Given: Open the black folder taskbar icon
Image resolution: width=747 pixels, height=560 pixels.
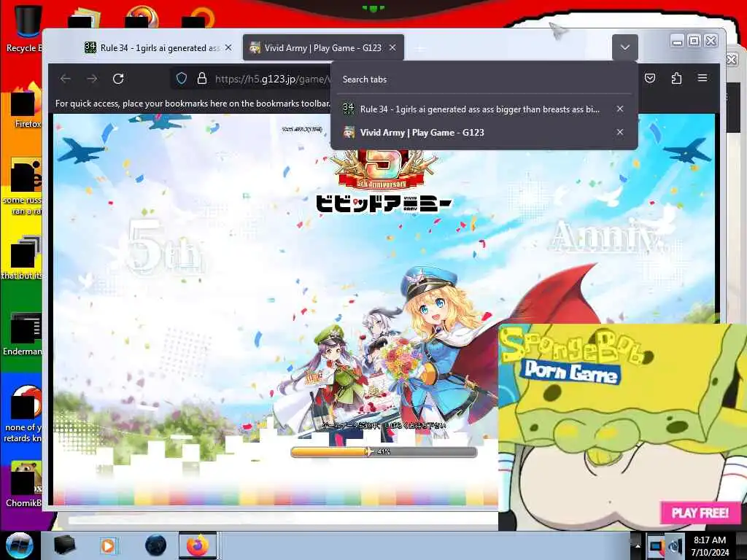Looking at the screenshot, I should pyautogui.click(x=65, y=545).
